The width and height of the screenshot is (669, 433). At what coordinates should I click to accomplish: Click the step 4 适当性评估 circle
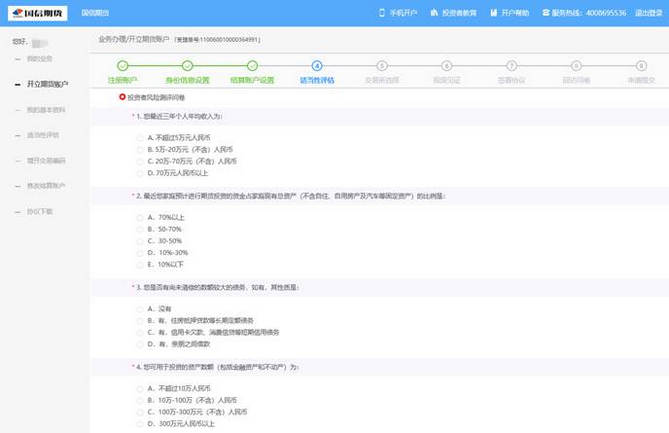(x=317, y=66)
